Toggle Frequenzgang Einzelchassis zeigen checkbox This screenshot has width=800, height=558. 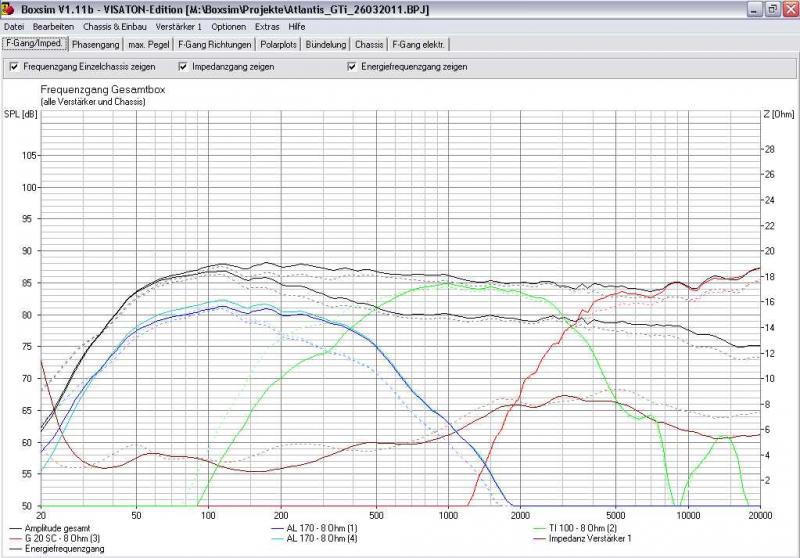tap(14, 67)
